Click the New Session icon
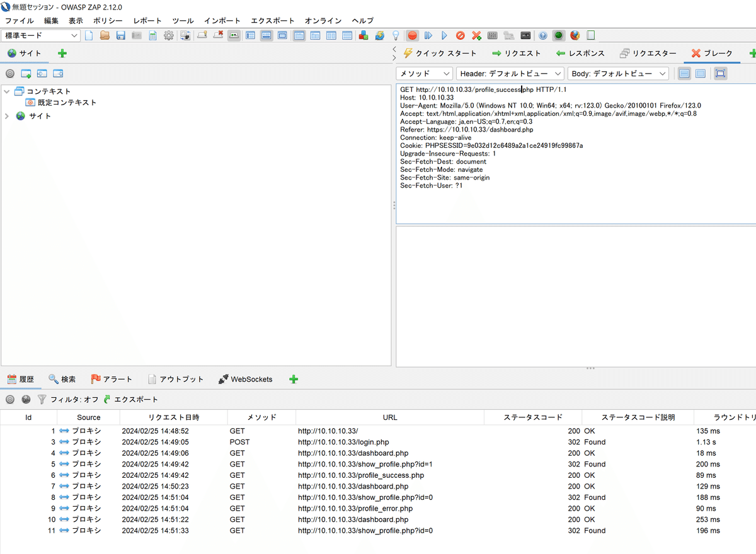The height and width of the screenshot is (554, 756). (x=89, y=36)
